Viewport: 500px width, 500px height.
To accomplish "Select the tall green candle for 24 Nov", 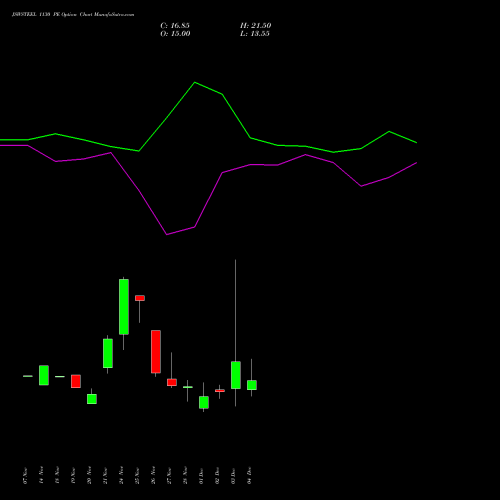I will point(124,307).
